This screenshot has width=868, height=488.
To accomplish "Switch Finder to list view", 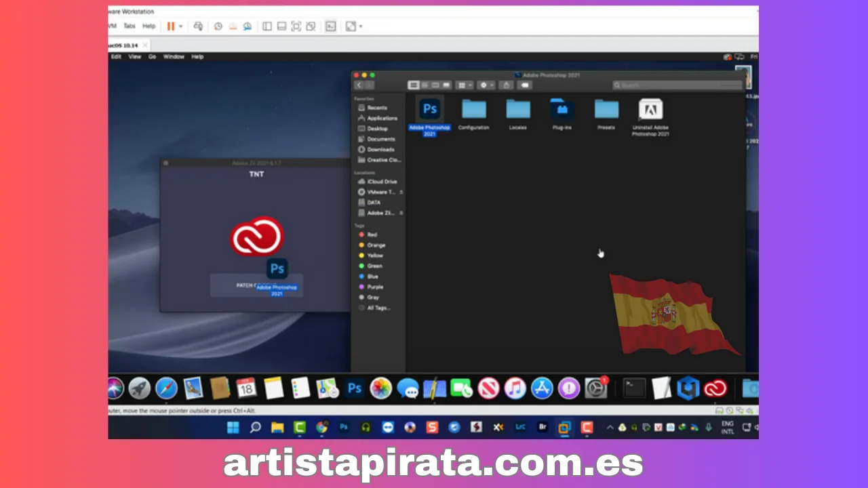I will coord(425,85).
